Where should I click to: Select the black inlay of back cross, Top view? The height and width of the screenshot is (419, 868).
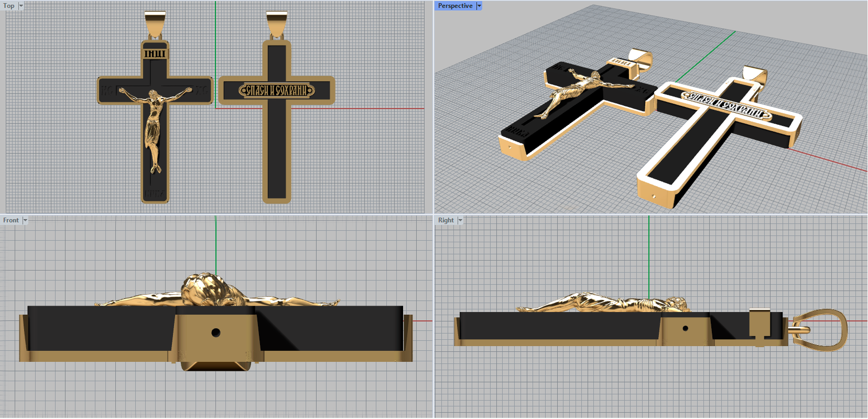[277, 152]
